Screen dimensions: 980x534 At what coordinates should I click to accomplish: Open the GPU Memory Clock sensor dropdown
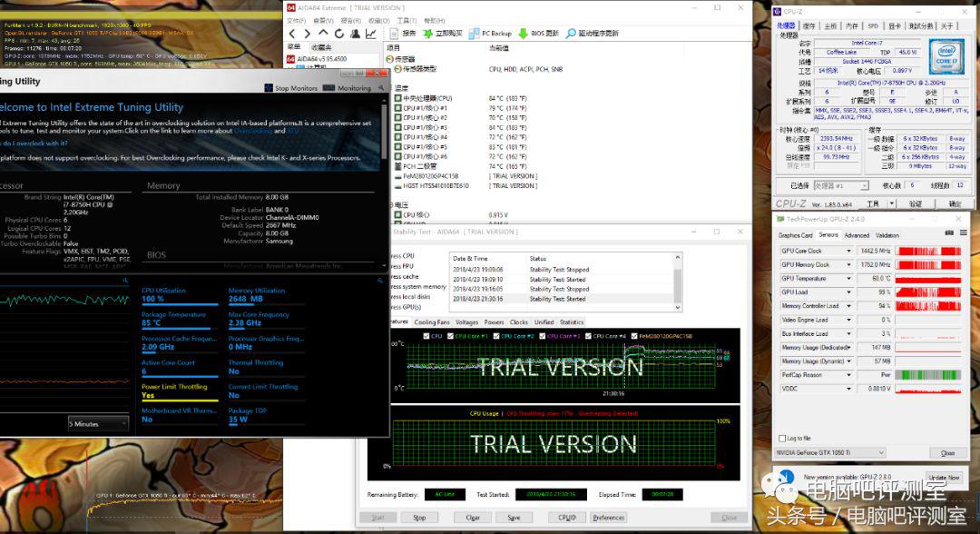click(x=848, y=264)
